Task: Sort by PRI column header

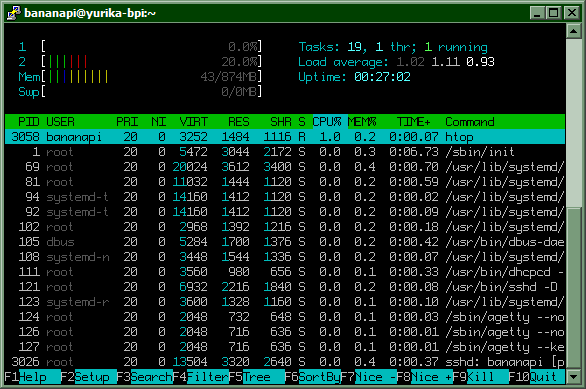Action: pyautogui.click(x=127, y=122)
